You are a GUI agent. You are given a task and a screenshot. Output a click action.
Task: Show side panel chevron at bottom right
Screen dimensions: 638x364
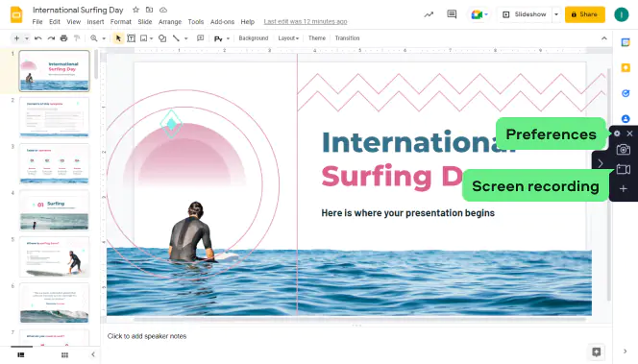[x=625, y=352]
